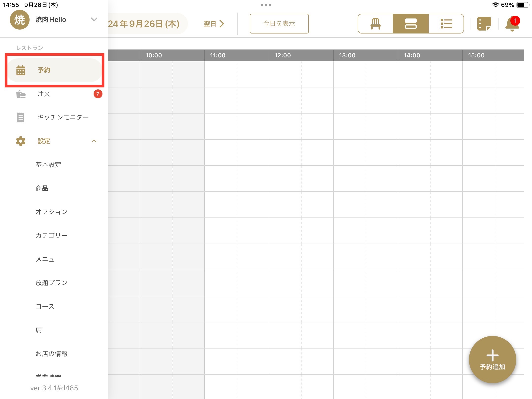The image size is (532, 399).
Task: Click the orders badge showing 7
Action: (x=98, y=94)
